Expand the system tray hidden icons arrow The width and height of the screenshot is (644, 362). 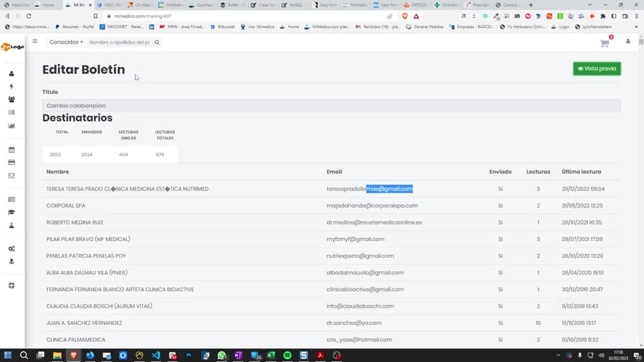point(558,356)
